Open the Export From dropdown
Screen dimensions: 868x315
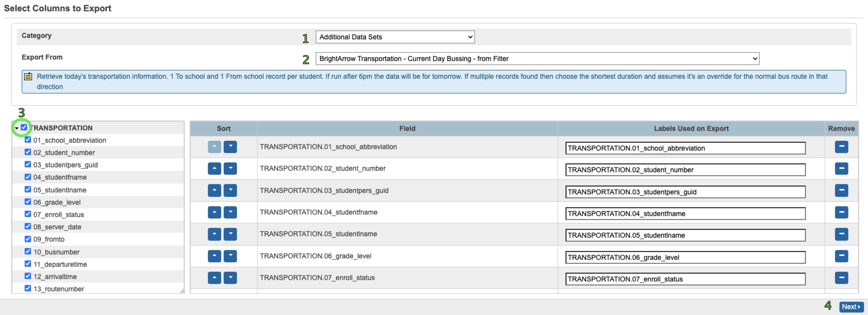(x=537, y=59)
